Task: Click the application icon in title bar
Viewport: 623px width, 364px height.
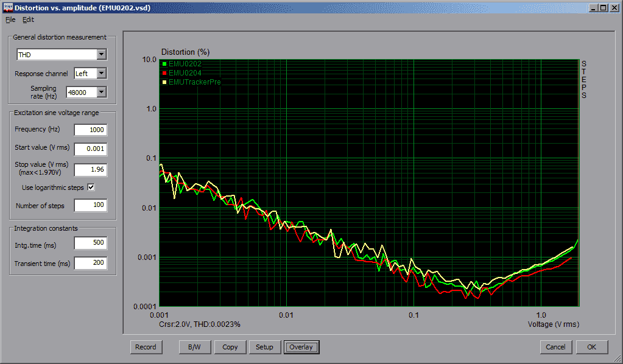Action: [x=7, y=7]
